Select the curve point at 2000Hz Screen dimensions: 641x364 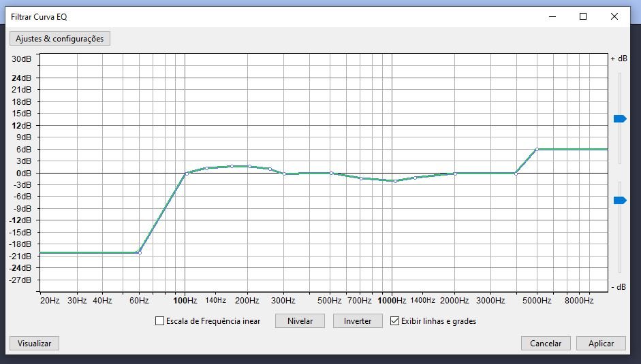[455, 173]
